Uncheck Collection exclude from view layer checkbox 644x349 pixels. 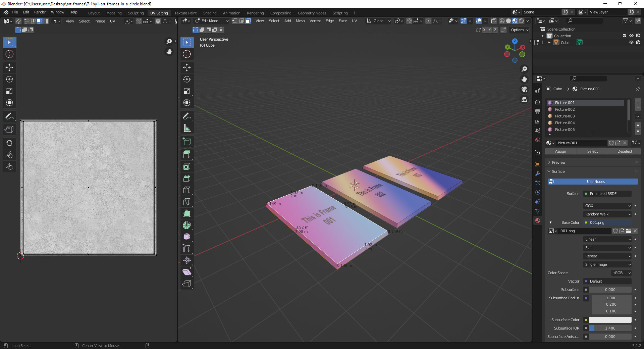point(625,36)
